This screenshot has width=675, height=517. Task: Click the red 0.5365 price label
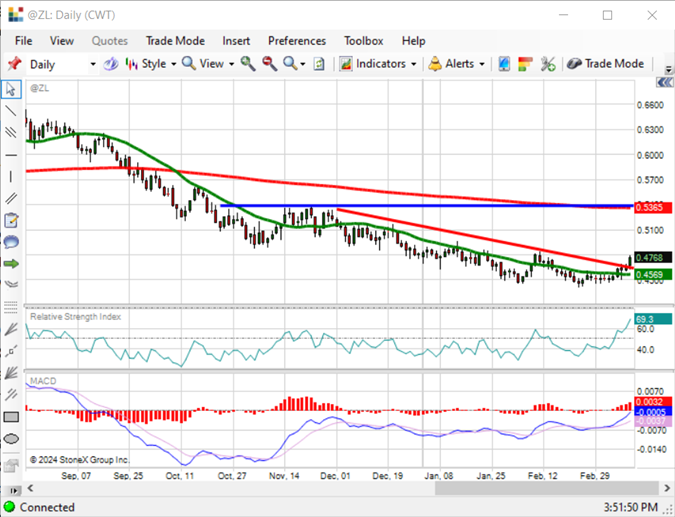coord(653,207)
